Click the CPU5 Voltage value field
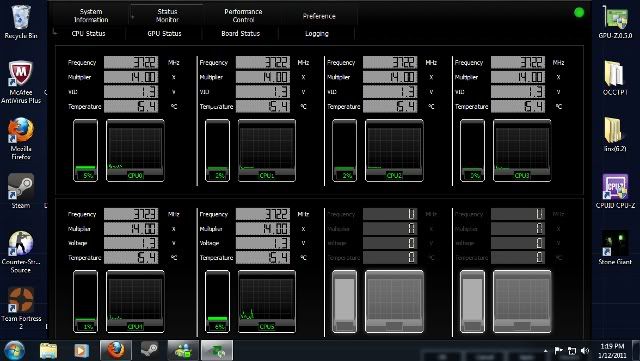 click(263, 243)
